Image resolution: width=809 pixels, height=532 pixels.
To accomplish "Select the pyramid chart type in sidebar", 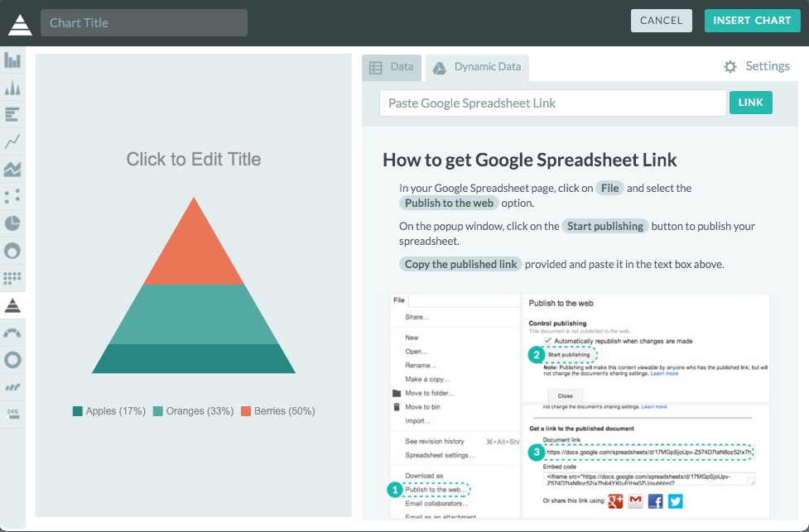I will pyautogui.click(x=12, y=305).
